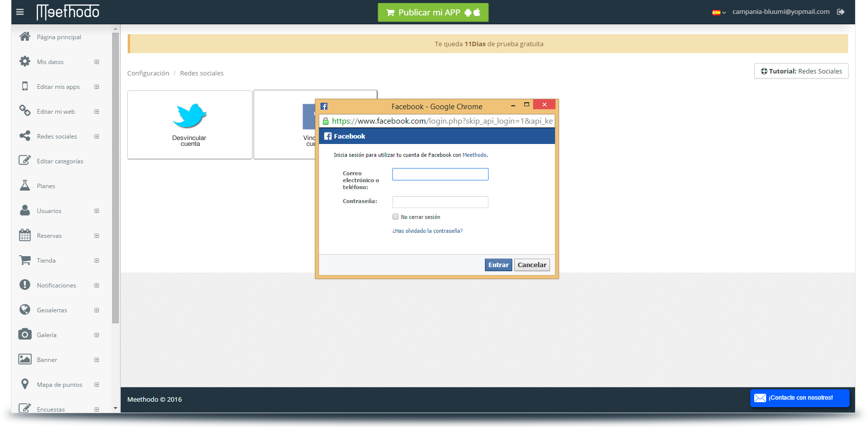The image size is (868, 427).
Task: Click the Configuración breadcrumb link
Action: point(148,73)
